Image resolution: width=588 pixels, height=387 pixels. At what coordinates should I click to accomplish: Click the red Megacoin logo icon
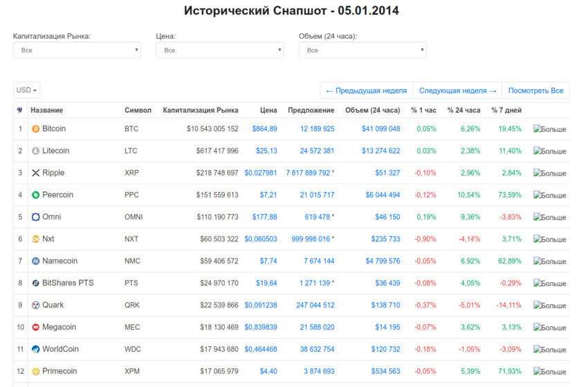[x=35, y=327]
